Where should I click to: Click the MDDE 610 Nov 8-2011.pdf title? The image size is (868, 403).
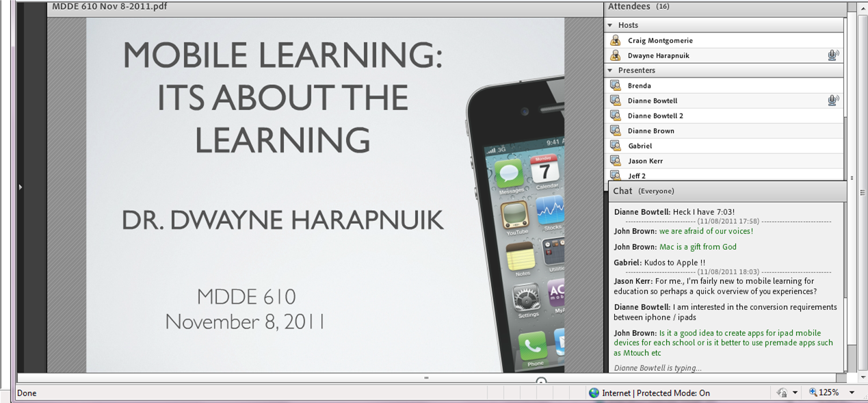pos(109,7)
